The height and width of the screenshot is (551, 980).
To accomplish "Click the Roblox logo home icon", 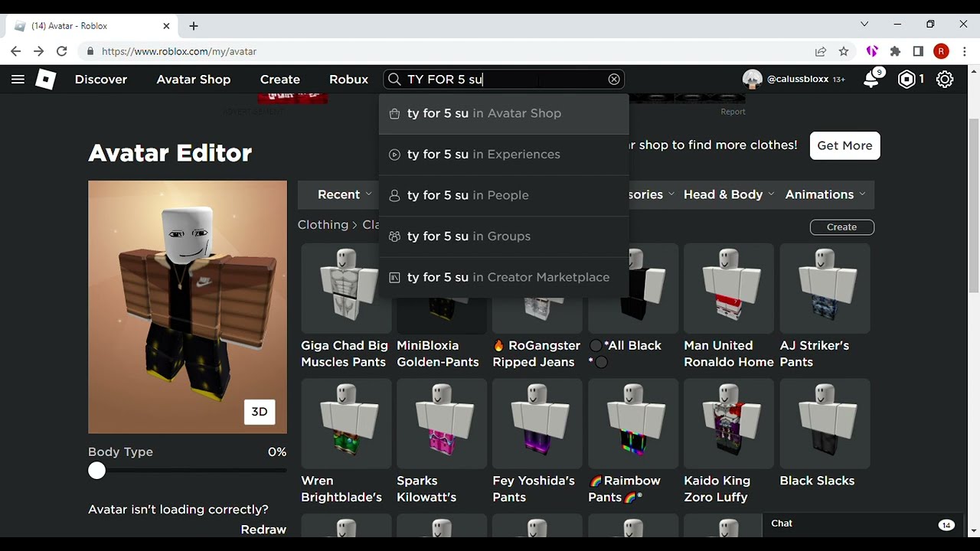I will (46, 79).
